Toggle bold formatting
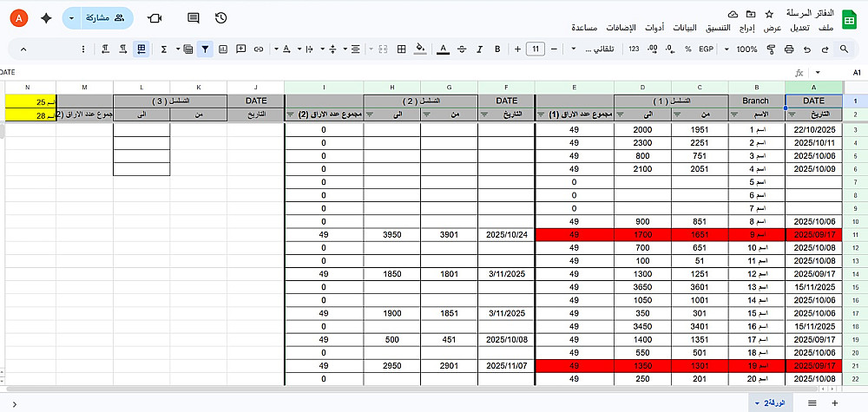Screen dimensions: 868x412 (497, 49)
